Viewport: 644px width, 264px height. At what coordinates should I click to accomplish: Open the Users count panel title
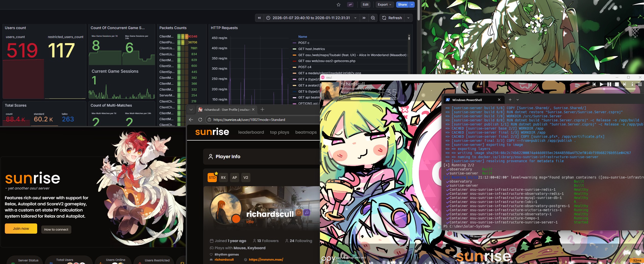pos(15,28)
